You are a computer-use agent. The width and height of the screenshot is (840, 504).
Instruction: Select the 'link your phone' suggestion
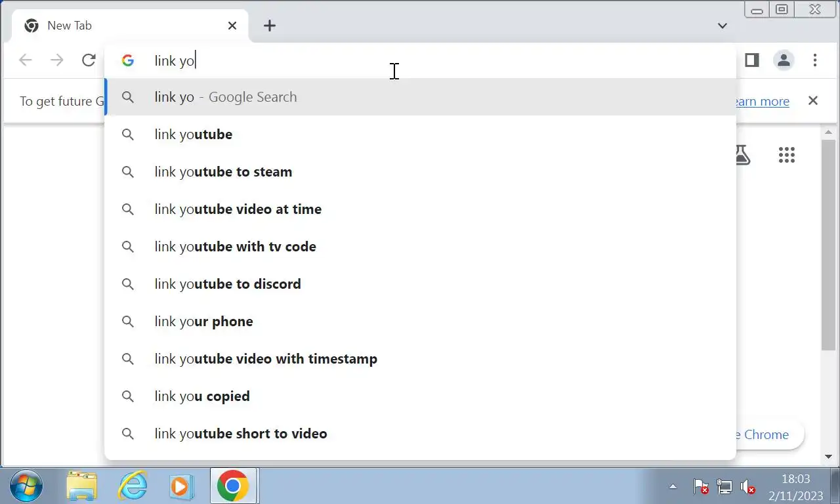click(x=420, y=322)
